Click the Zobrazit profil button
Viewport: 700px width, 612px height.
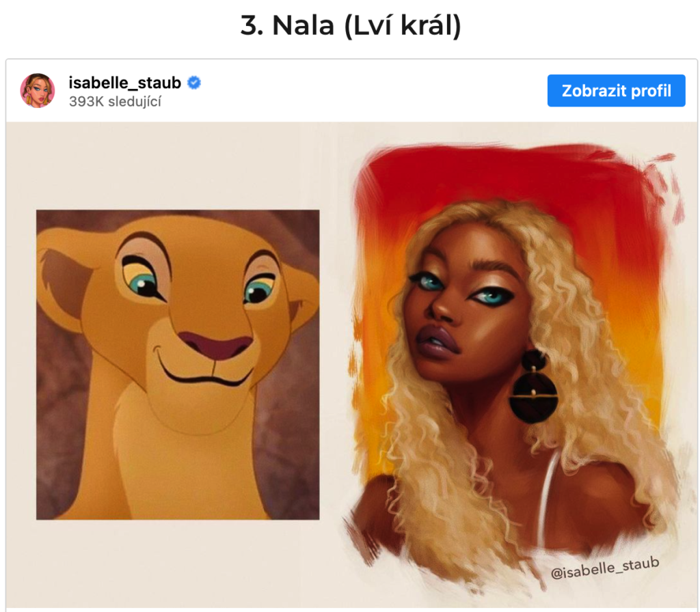[x=616, y=91]
